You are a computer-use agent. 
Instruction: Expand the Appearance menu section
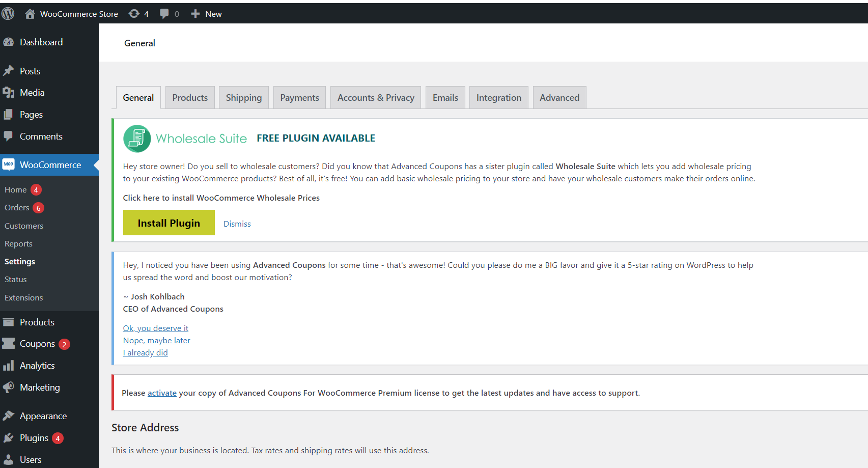tap(43, 416)
